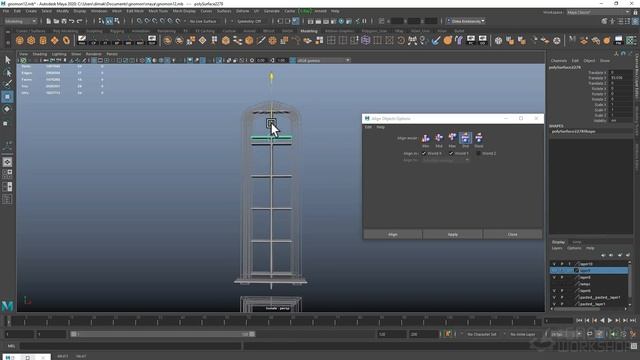Open the user account dropdown in status line

point(465,21)
